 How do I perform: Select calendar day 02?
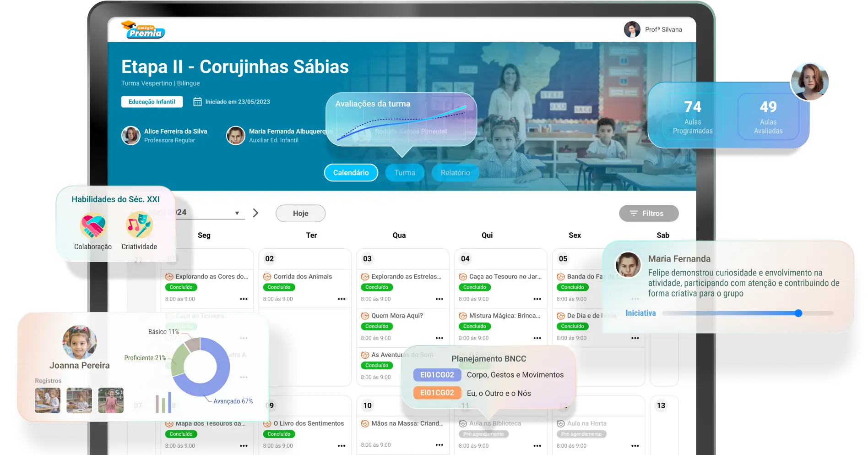pyautogui.click(x=270, y=259)
